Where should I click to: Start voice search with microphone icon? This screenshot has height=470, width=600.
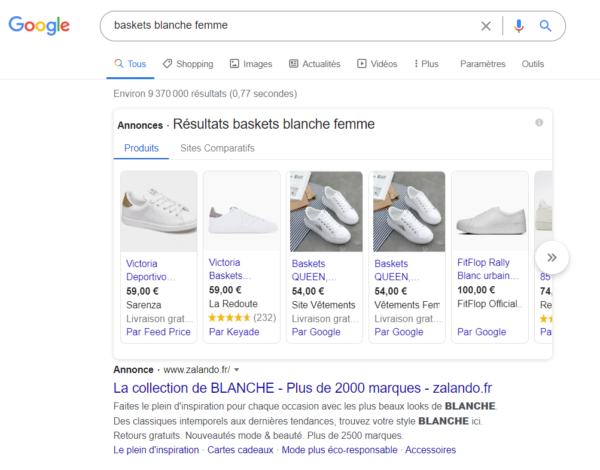pyautogui.click(x=518, y=26)
